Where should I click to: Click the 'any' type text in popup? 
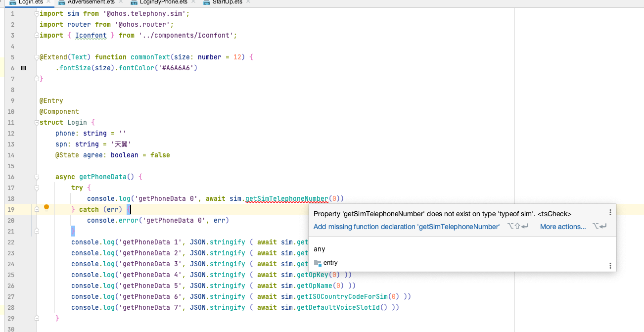(320, 249)
